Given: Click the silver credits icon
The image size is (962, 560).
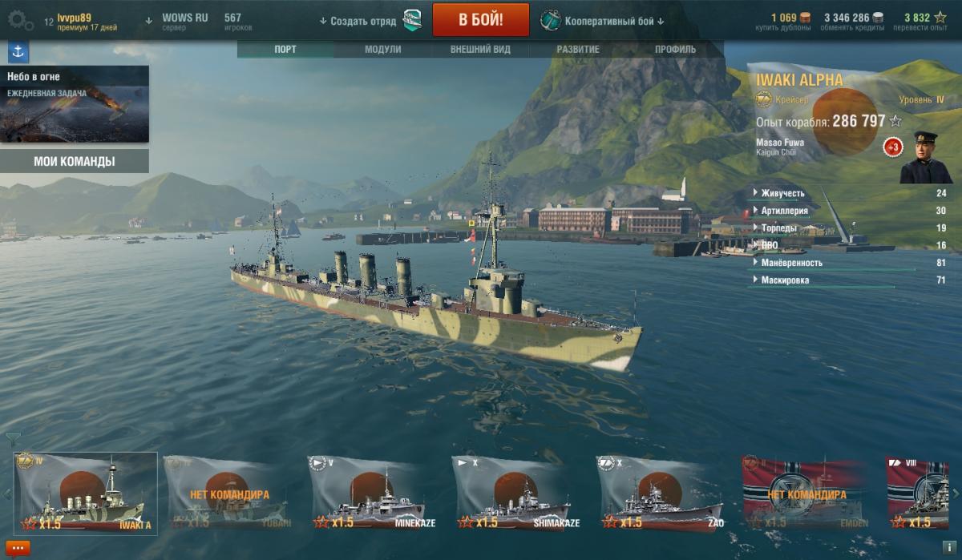Looking at the screenshot, I should click(x=879, y=17).
